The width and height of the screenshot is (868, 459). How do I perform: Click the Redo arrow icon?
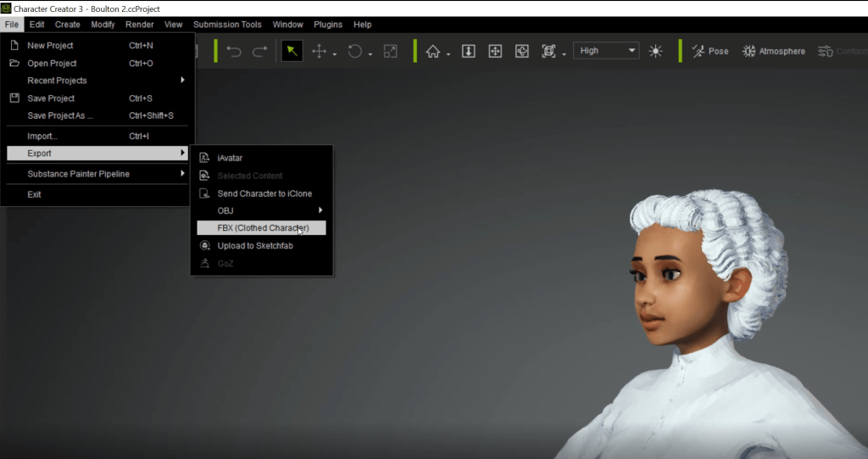[259, 51]
